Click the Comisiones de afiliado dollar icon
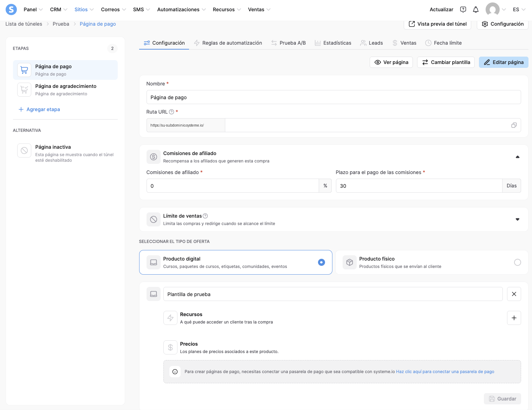 (x=154, y=157)
